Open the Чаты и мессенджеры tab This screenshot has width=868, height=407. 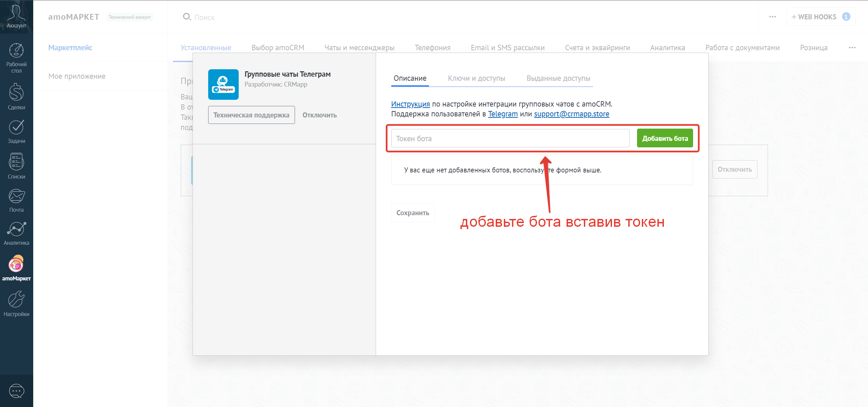[359, 48]
